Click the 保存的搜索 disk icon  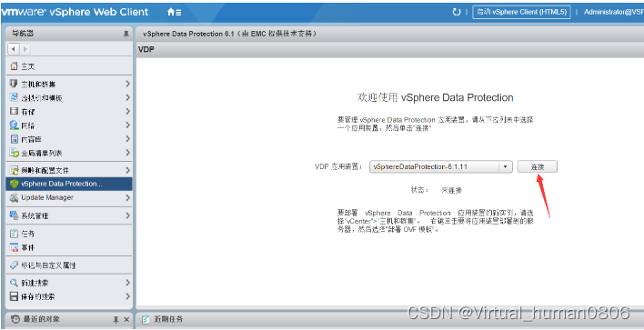[x=15, y=296]
